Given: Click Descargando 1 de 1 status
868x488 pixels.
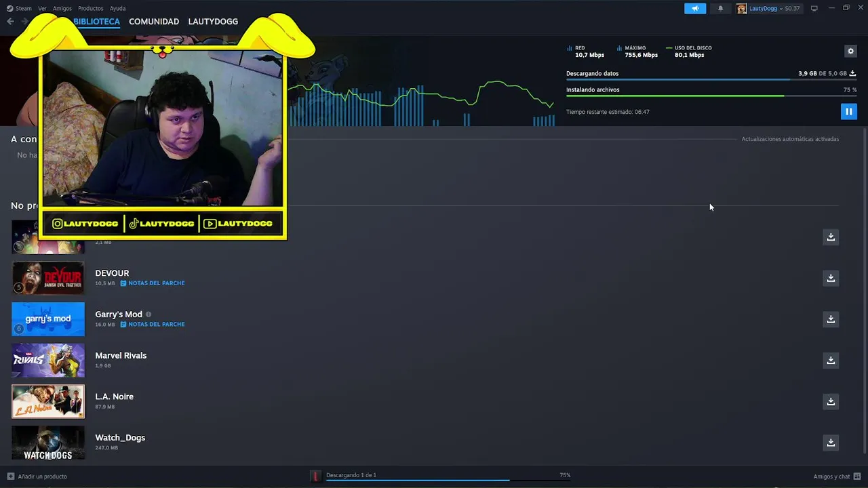Looking at the screenshot, I should pos(351,475).
